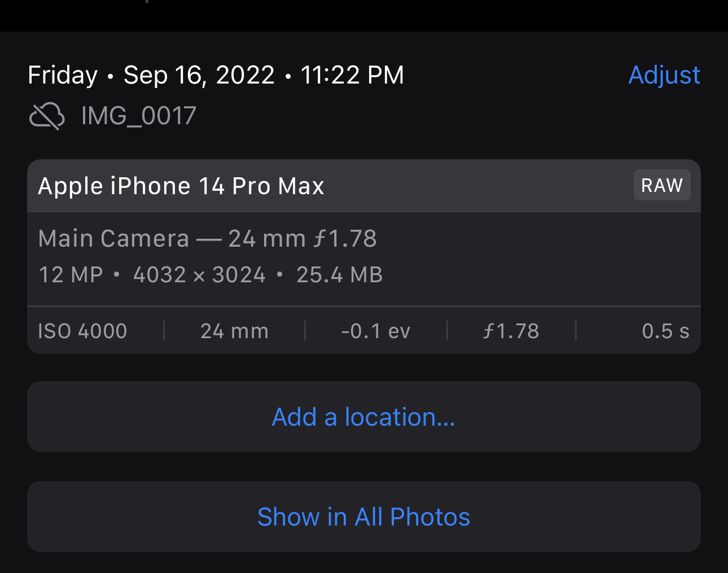Tap the 0.5 s shutter speed

tap(665, 331)
